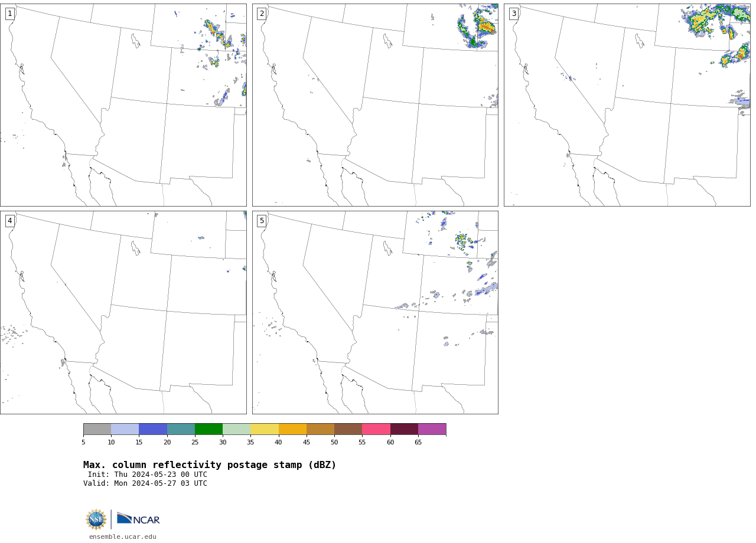Pick the orange 40-45 dBZ swatch
Image resolution: width=756 pixels, height=543 pixels.
pyautogui.click(x=292, y=429)
